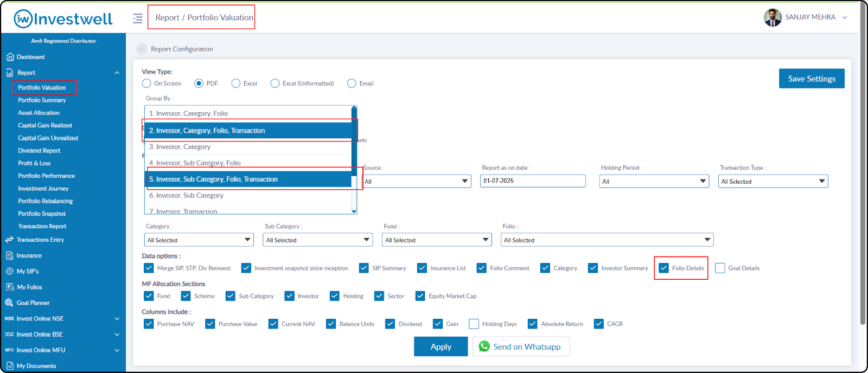Click the My SIP's icon
This screenshot has width=868, height=373.
point(10,271)
